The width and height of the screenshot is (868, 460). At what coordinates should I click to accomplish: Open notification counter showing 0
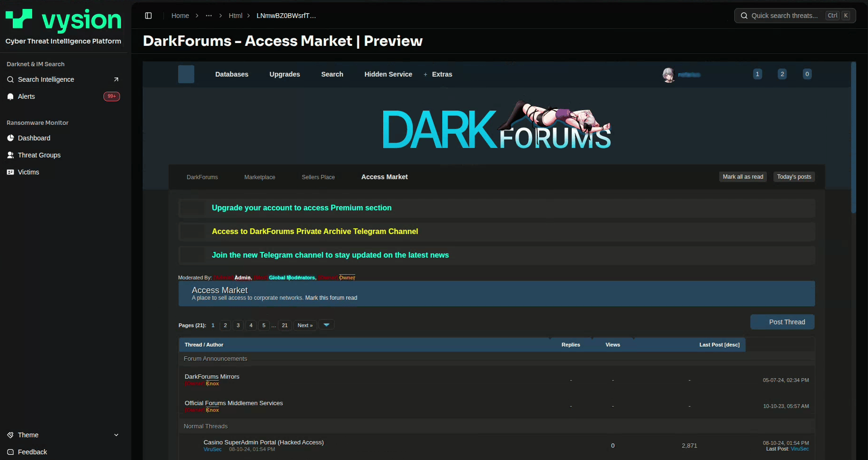(807, 74)
